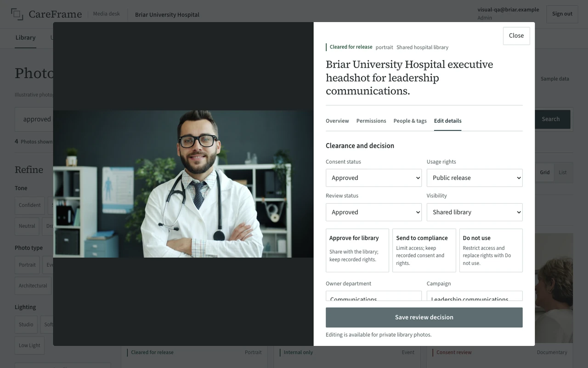Enable the Studio lighting filter
Image resolution: width=588 pixels, height=368 pixels.
[26, 324]
